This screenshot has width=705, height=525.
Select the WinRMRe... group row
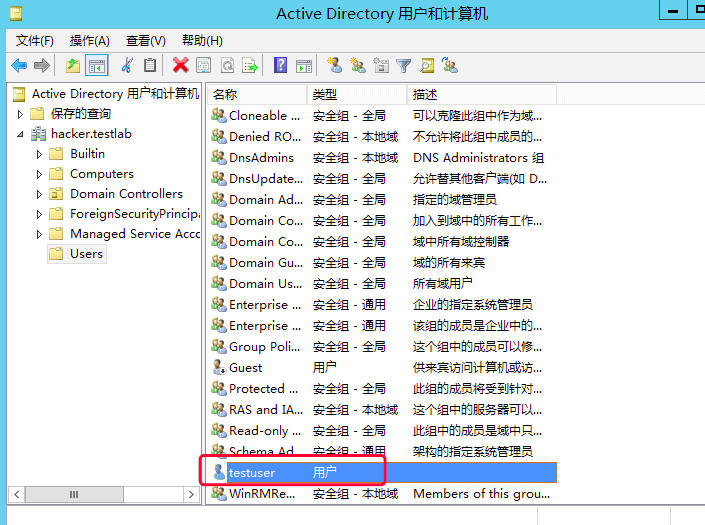pyautogui.click(x=384, y=494)
